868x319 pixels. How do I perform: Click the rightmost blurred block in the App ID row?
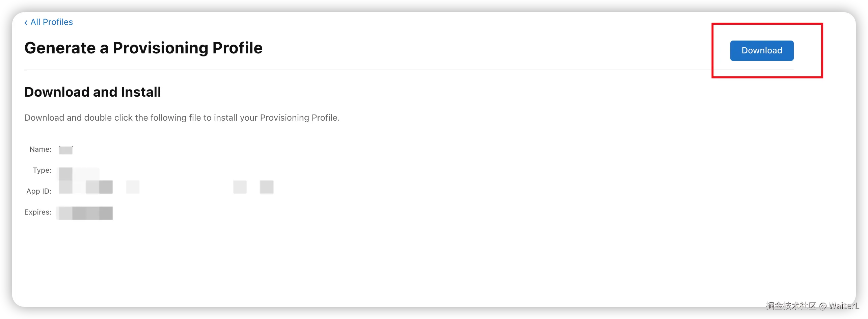click(267, 187)
